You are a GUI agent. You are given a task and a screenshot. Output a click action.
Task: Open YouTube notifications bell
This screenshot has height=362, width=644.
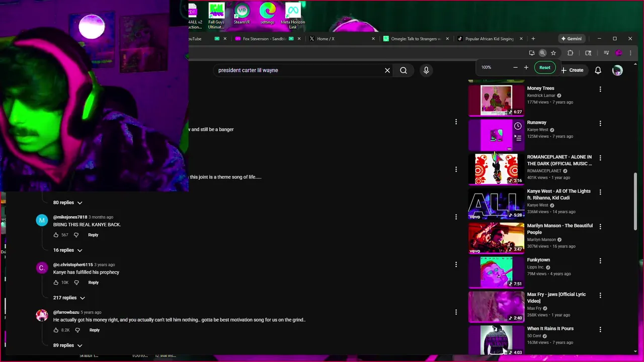pos(598,70)
